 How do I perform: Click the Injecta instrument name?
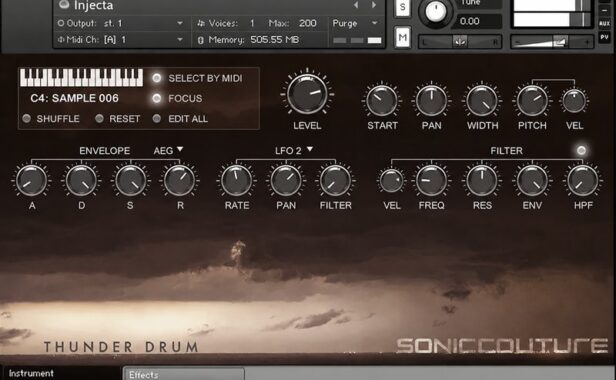[94, 6]
